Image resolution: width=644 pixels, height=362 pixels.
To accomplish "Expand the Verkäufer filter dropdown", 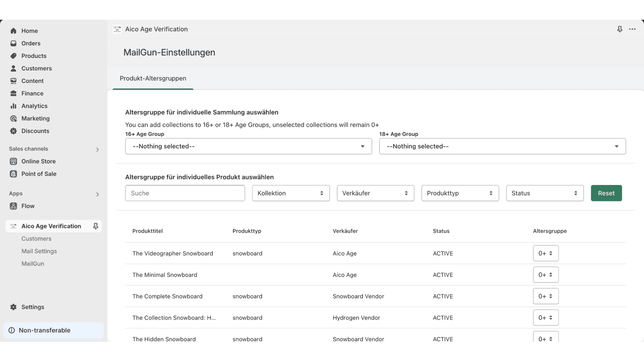I will point(375,193).
